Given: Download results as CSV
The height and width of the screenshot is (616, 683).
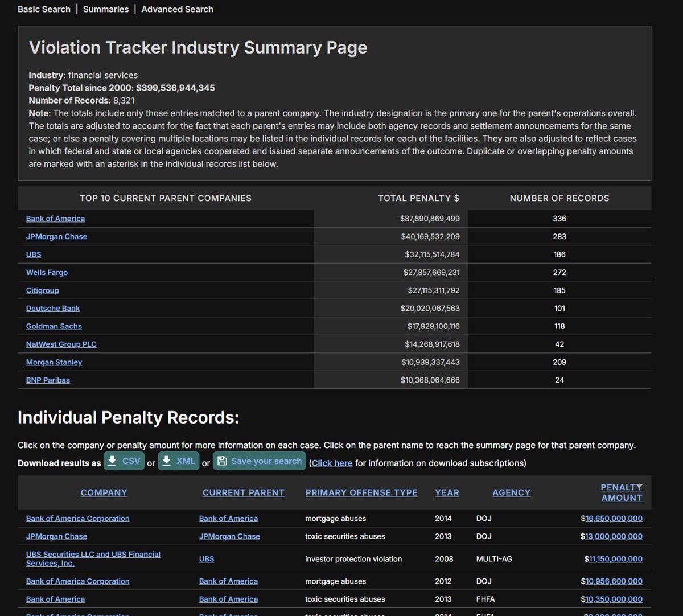Looking at the screenshot, I should point(124,461).
